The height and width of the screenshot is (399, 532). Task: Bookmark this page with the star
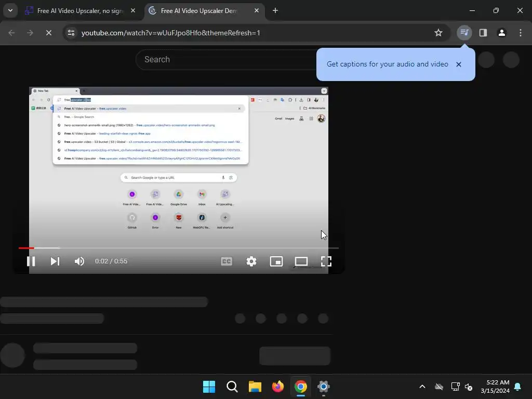point(438,33)
